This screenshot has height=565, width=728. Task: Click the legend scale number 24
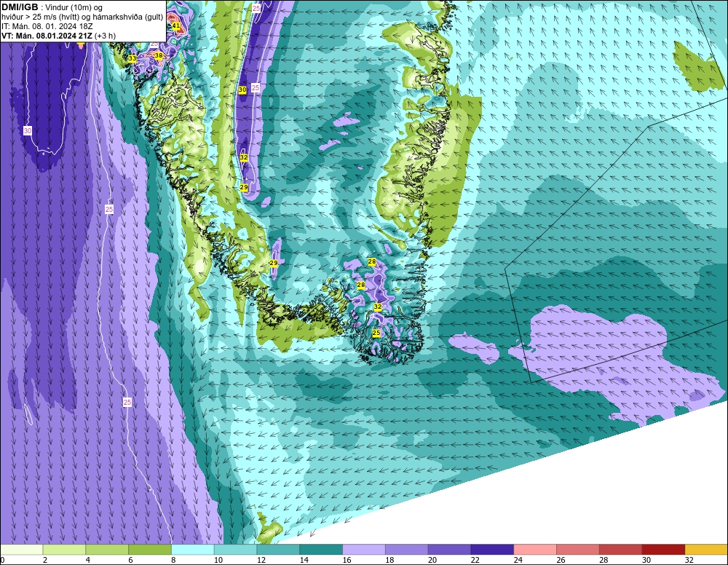click(518, 561)
